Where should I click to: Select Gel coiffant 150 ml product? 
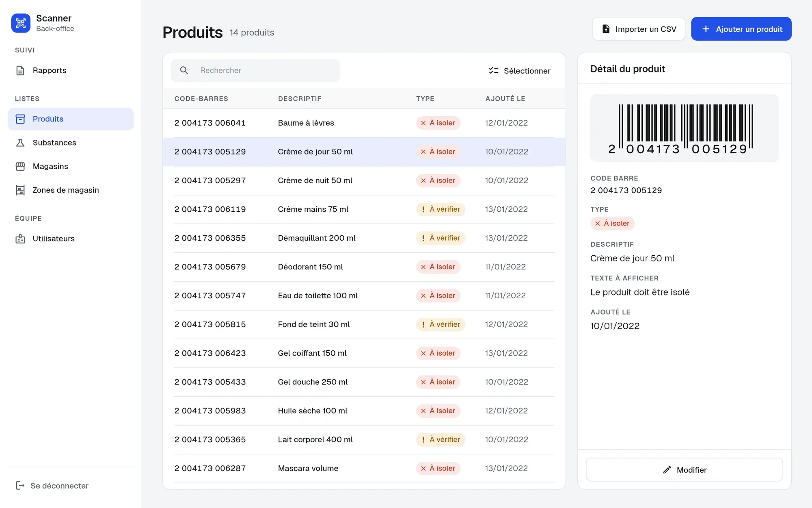[x=364, y=353]
